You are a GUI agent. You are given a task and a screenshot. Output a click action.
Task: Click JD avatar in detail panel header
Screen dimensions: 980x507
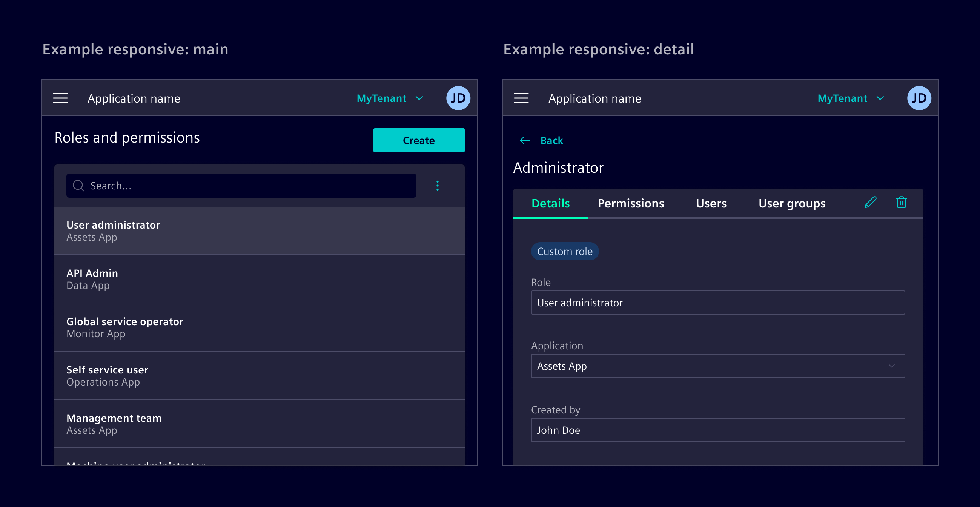pyautogui.click(x=919, y=98)
